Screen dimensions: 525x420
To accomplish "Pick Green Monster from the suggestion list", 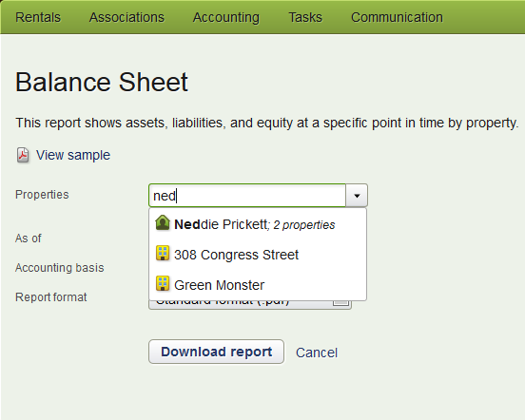I will click(x=258, y=285).
